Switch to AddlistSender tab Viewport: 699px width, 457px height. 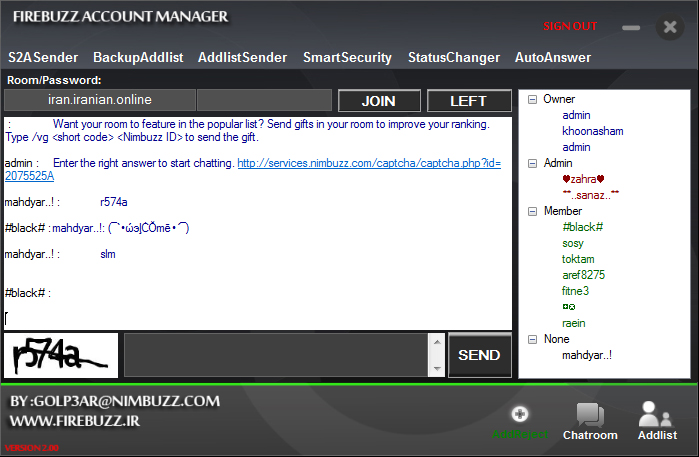pos(243,58)
